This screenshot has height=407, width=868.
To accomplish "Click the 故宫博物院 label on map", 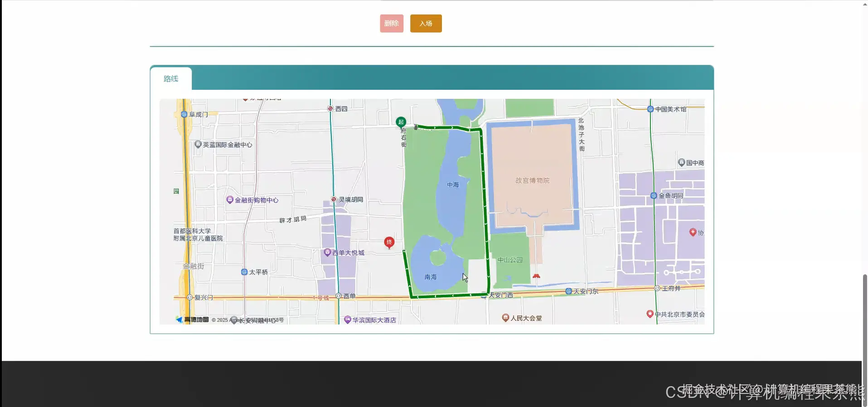I will tap(532, 180).
